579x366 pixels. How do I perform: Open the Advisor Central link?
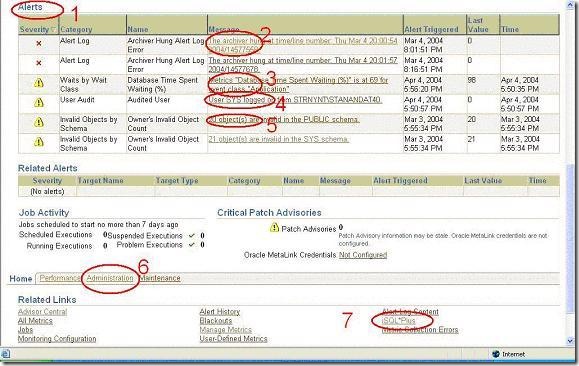(42, 312)
